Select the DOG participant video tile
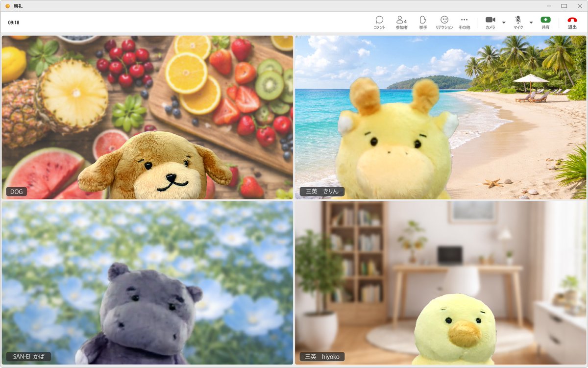Screen dimensions: 588x368 point(147,117)
